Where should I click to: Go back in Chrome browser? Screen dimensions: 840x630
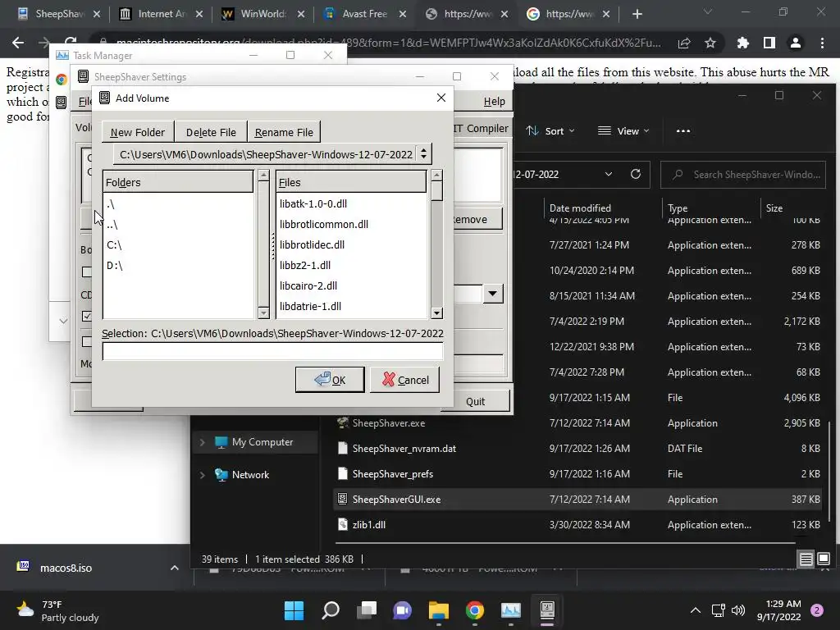pyautogui.click(x=18, y=43)
